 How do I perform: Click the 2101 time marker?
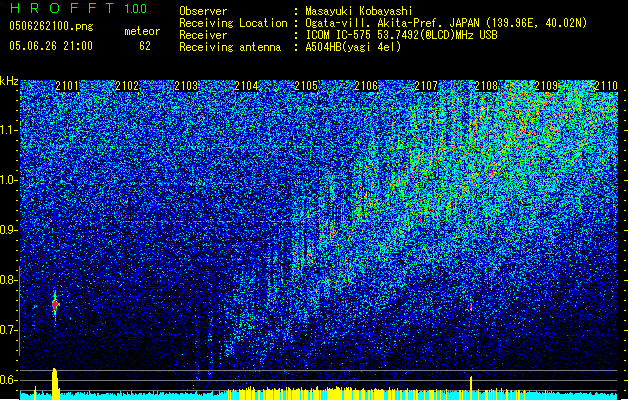click(x=67, y=86)
